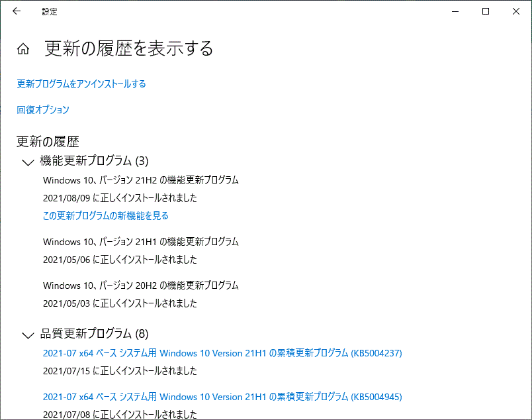
Task: Collapse the 品質更新プログラム (8) section chevron
Action: click(x=28, y=335)
